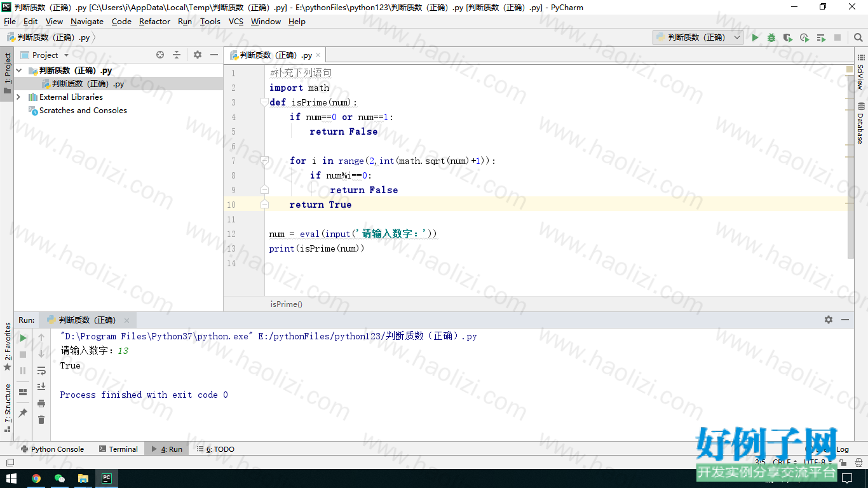Viewport: 868px width, 488px height.
Task: Click the isPrime() breadcrumb below editor
Action: coord(287,304)
